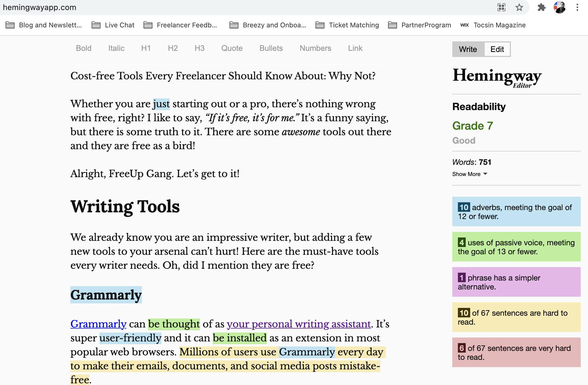Click the 'Words: 751' count
Screen dimensions: 588x385
click(x=472, y=162)
